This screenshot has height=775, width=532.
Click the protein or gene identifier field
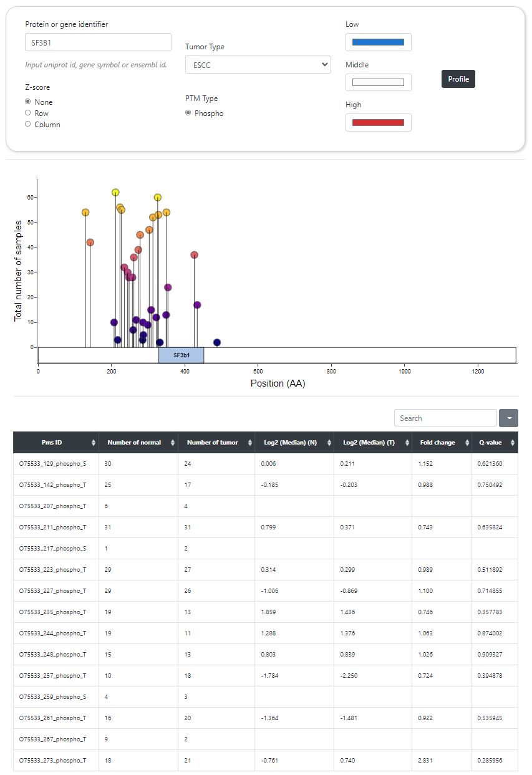point(97,42)
